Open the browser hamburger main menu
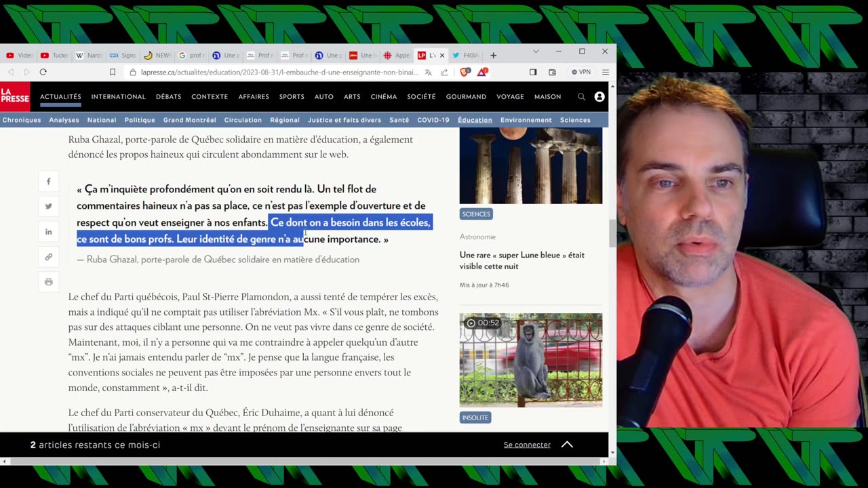 coord(605,72)
